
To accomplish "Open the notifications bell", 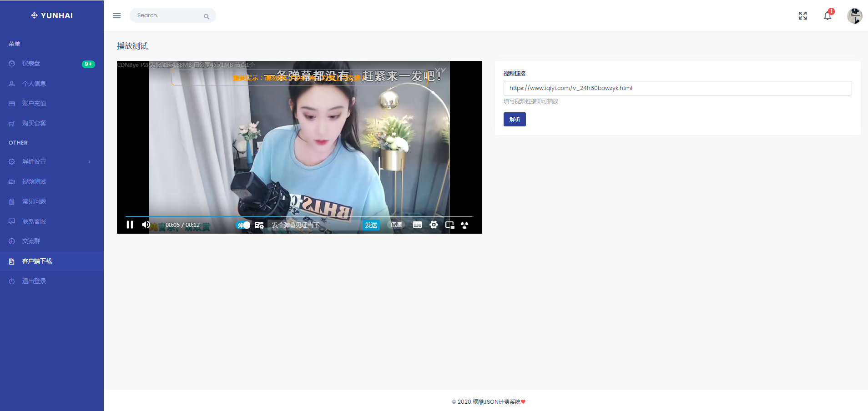I will (827, 16).
